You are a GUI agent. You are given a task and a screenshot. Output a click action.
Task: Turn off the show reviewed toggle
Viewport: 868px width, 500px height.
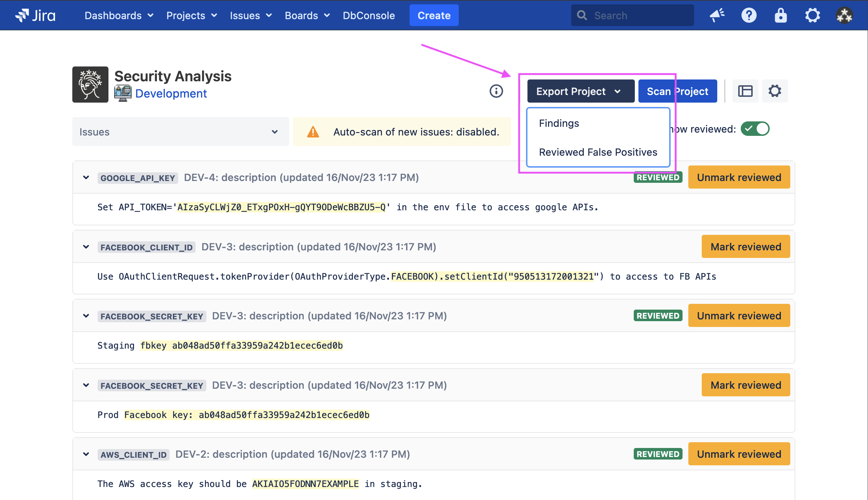[x=755, y=129]
